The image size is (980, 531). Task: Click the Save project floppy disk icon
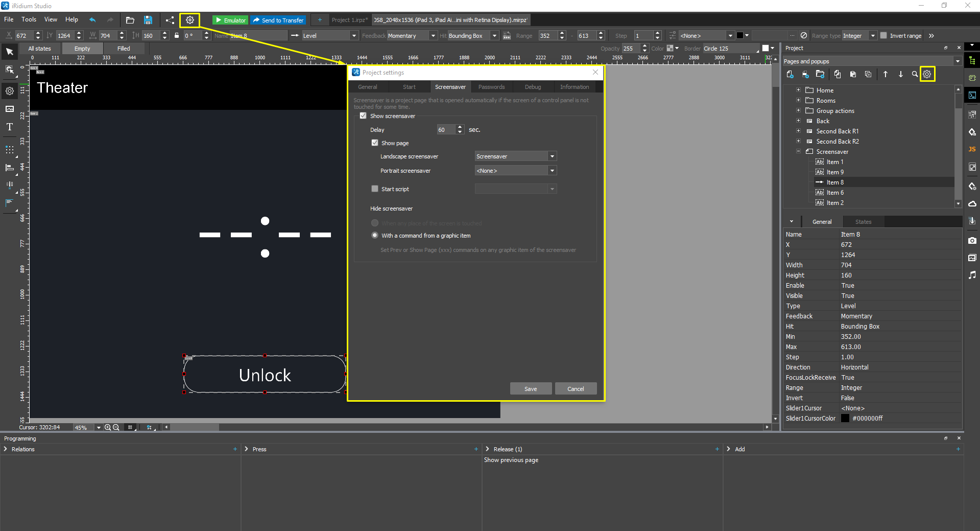coord(148,20)
